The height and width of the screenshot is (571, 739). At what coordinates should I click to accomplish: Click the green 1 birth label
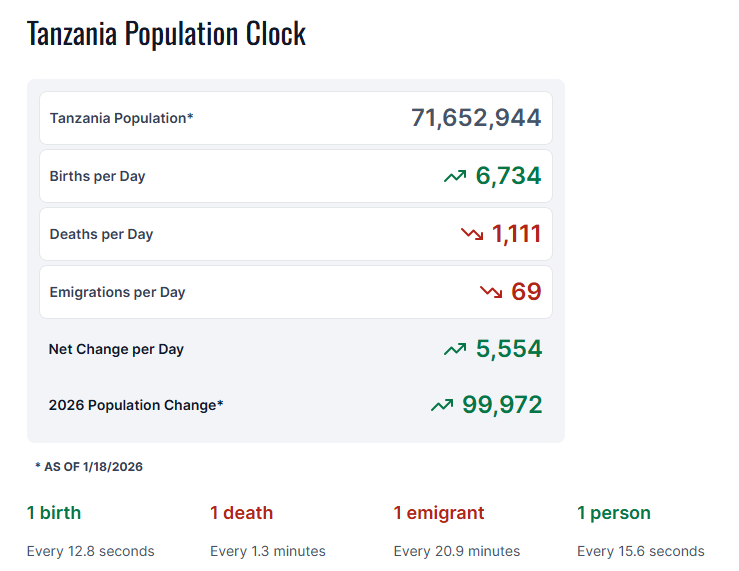tap(54, 513)
